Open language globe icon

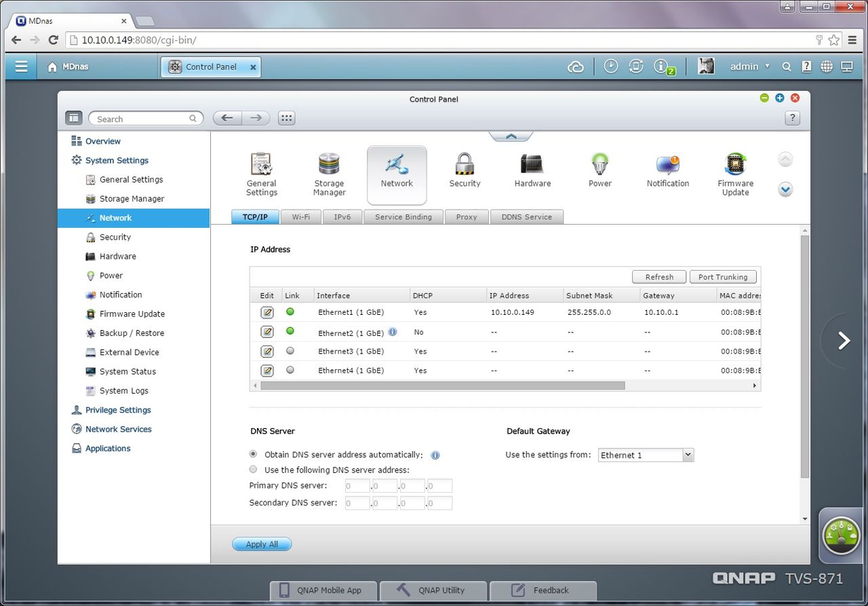[827, 67]
